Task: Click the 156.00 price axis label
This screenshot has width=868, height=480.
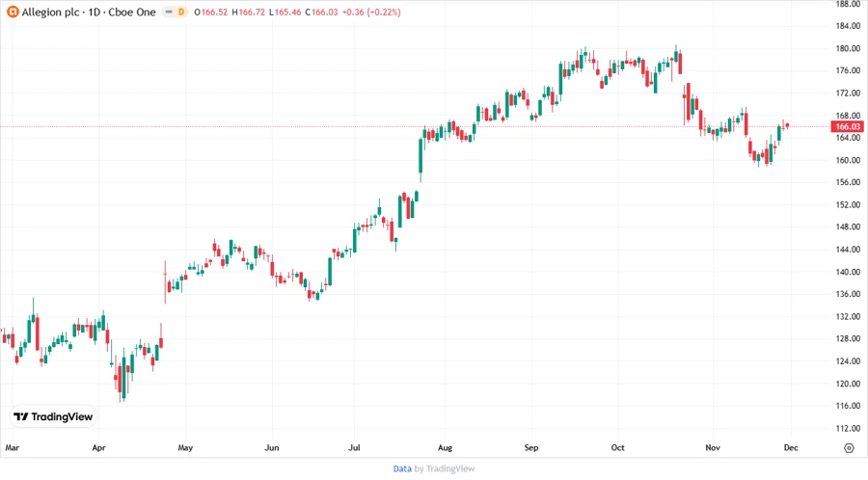Action: (848, 182)
